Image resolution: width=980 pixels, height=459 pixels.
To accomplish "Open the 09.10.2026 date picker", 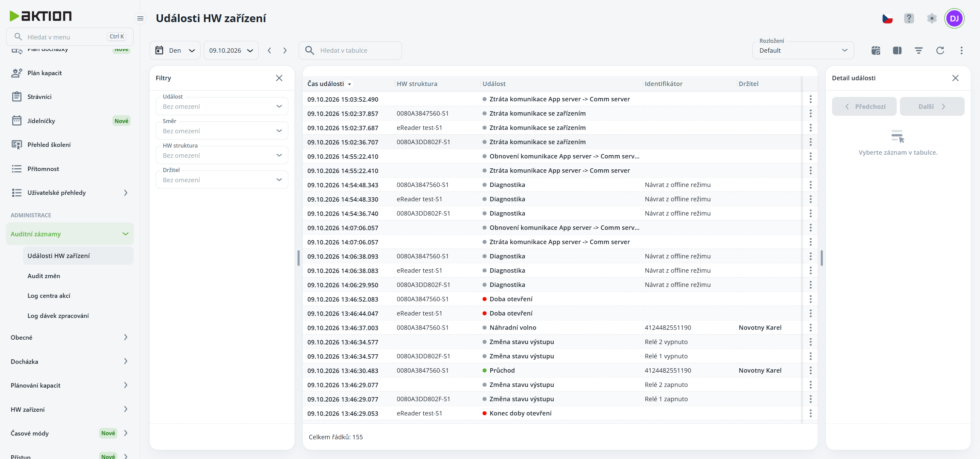I will pos(231,51).
